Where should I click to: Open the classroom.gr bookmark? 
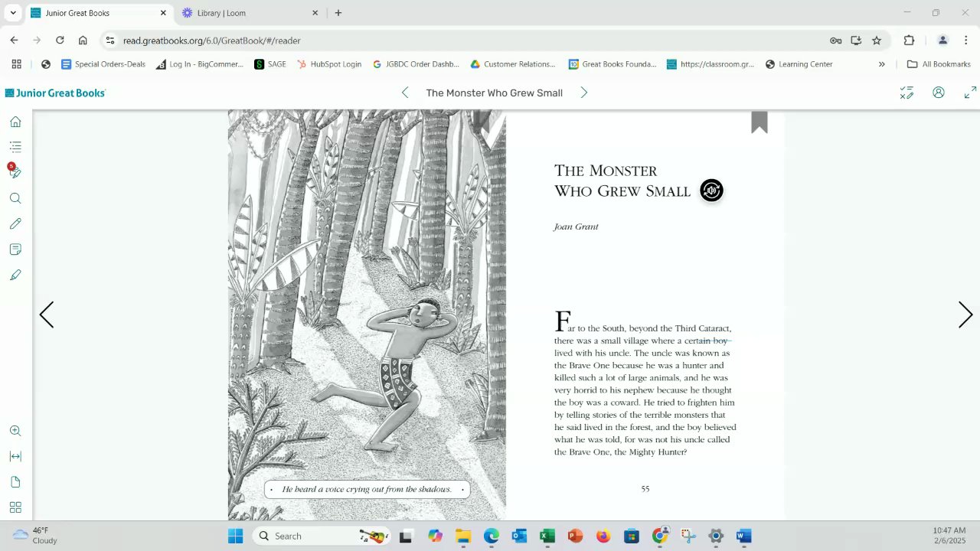710,64
